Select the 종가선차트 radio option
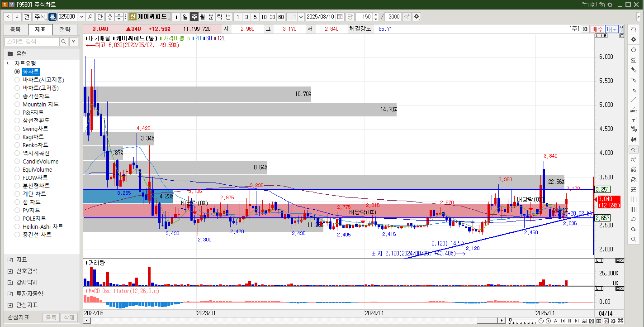This screenshot has height=327, width=644. pyautogui.click(x=17, y=96)
